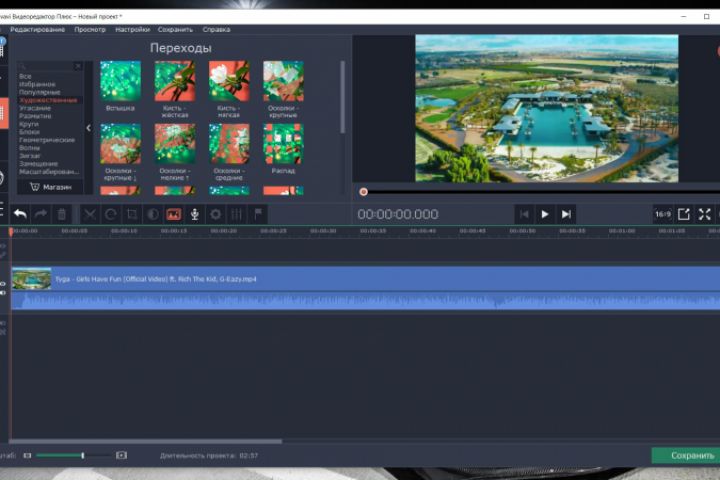720x480 pixels.
Task: Choose the Кисть - мягкая transition
Action: pos(229,81)
